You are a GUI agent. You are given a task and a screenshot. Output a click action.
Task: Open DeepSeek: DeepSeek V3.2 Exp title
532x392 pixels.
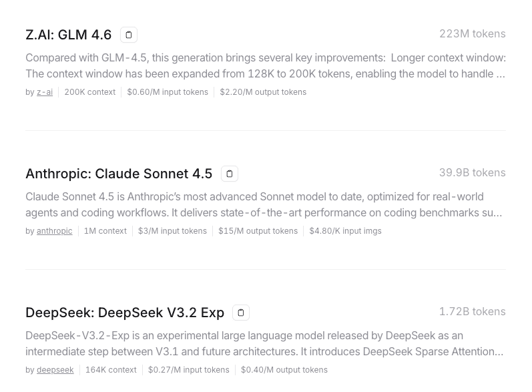pos(125,313)
